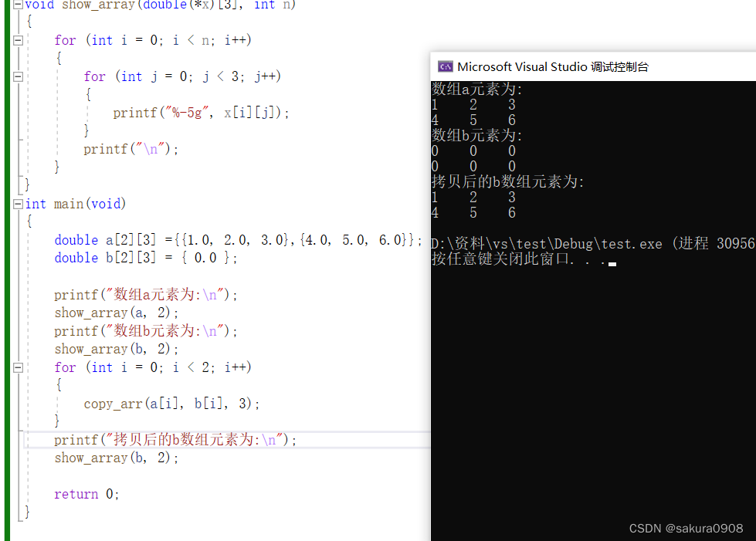
Task: Click the console output line 数组b元素为:
Action: [x=477, y=135]
